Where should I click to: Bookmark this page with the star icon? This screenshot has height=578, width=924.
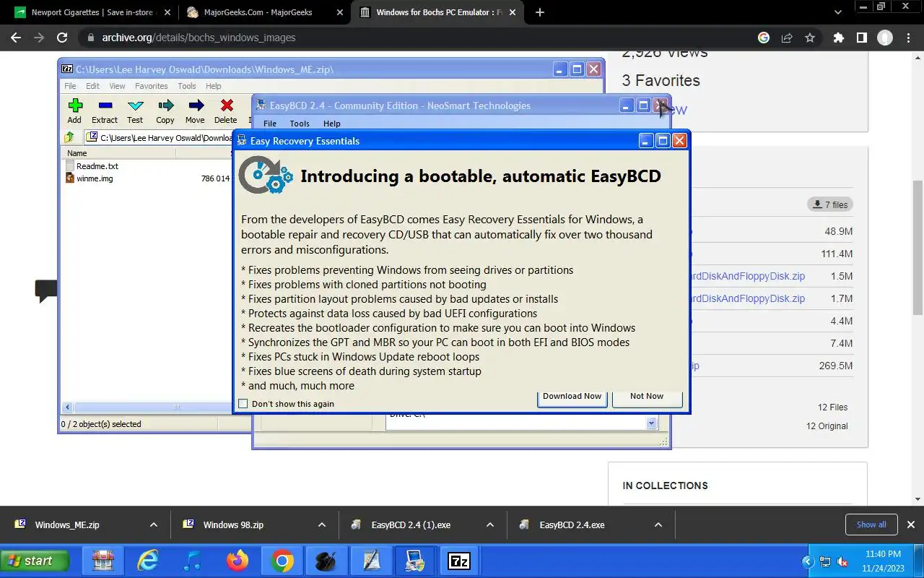coord(810,38)
